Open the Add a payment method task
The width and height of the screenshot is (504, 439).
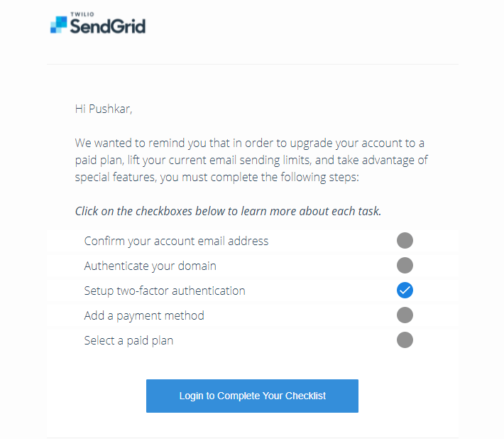(x=144, y=316)
